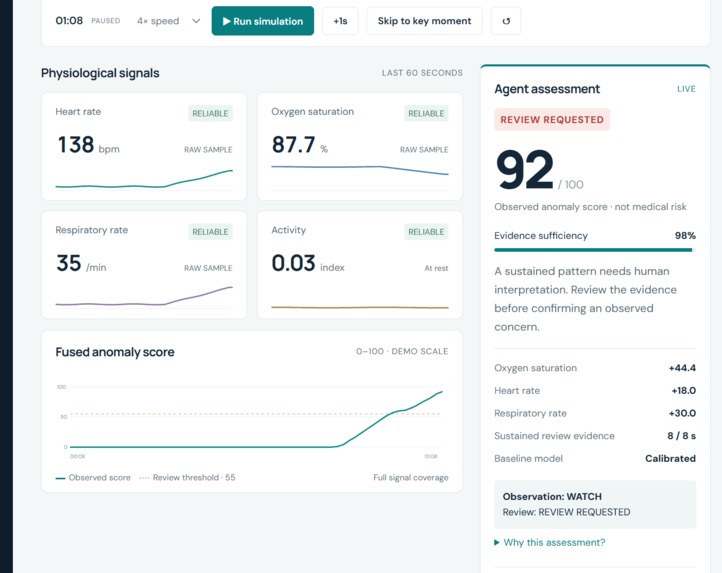Click the LIVE indicator in Agent assessment
Screen dimensions: 722x573
(686, 89)
